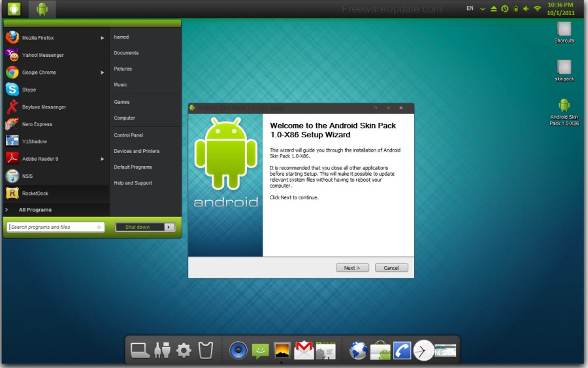This screenshot has width=588, height=368.
Task: Click the Shut down button
Action: click(x=140, y=227)
